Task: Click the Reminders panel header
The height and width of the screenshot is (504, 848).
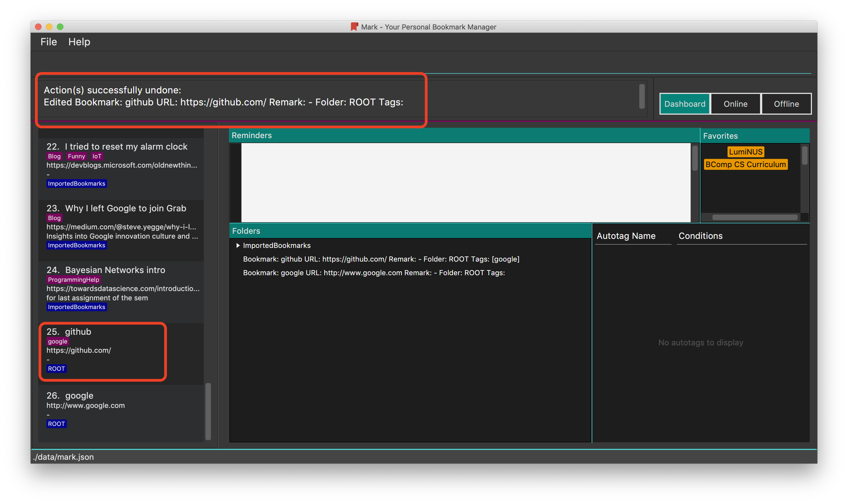Action: pos(464,135)
